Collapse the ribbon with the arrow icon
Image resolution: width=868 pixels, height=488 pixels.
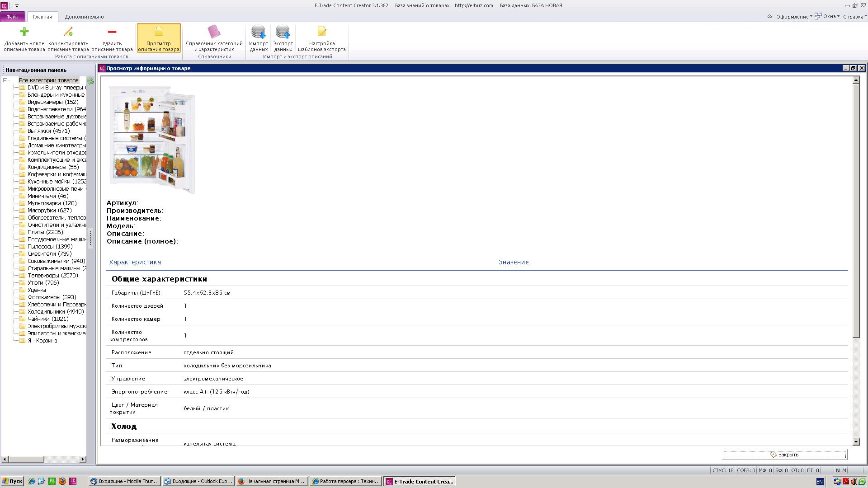[x=769, y=17]
